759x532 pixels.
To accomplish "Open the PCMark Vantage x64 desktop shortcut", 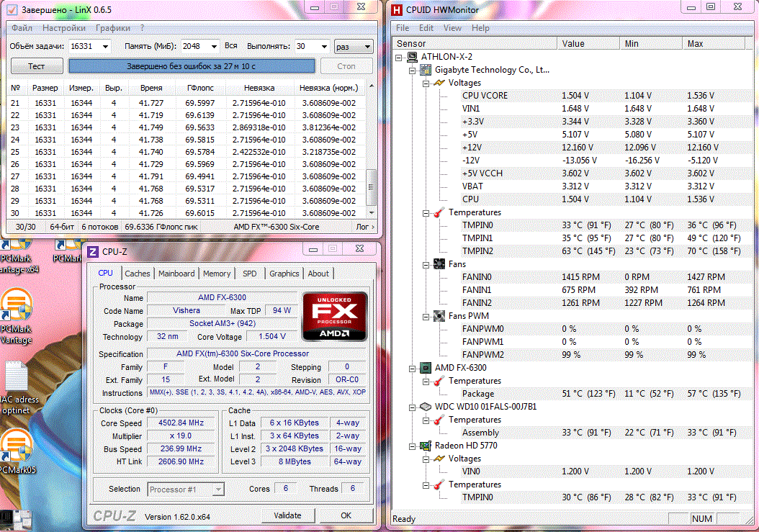I will (x=17, y=256).
